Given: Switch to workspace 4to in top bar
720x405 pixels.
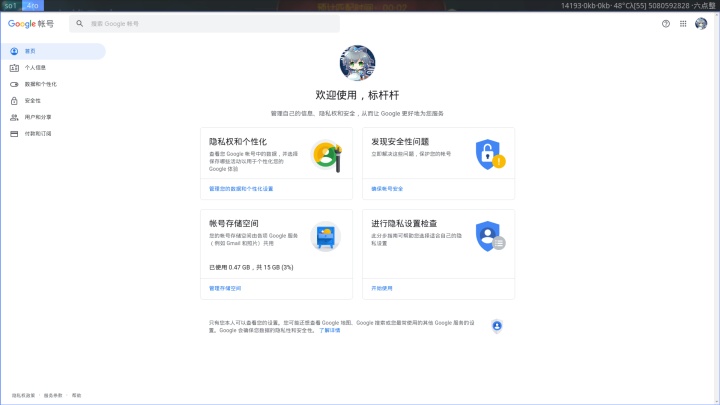Looking at the screenshot, I should click(x=33, y=6).
